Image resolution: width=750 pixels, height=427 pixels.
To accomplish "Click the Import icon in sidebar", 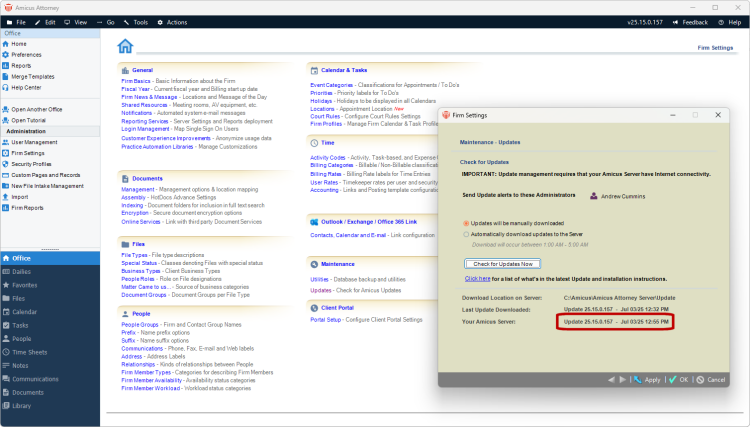I will (x=6, y=197).
